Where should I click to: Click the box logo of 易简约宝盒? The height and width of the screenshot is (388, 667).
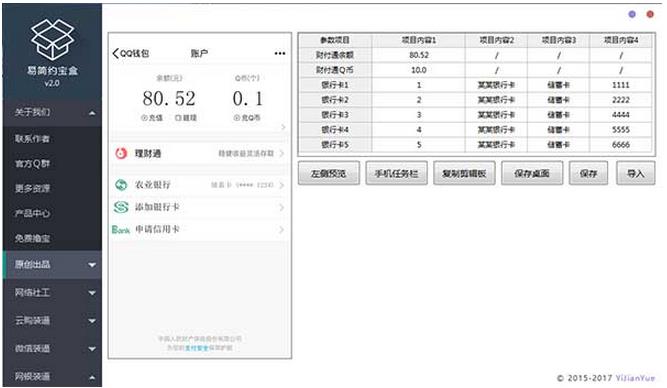tap(52, 39)
